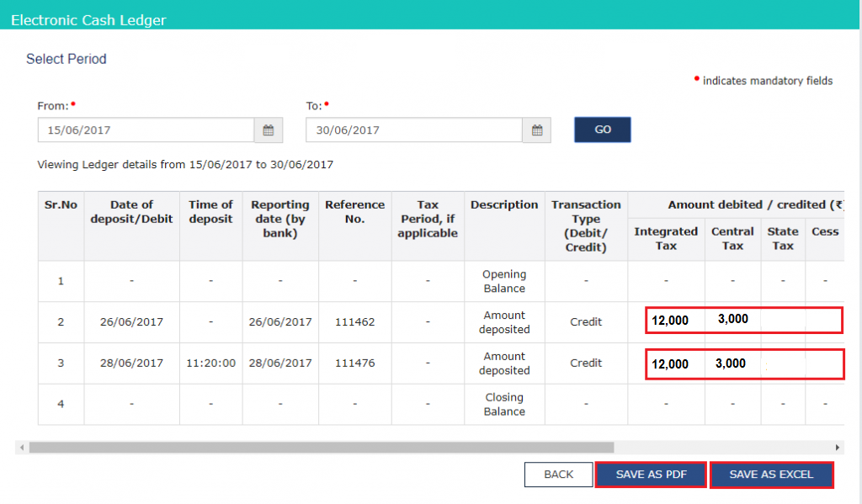Screen dimensions: 862x504
Task: Click reference number 111462
Action: (354, 322)
